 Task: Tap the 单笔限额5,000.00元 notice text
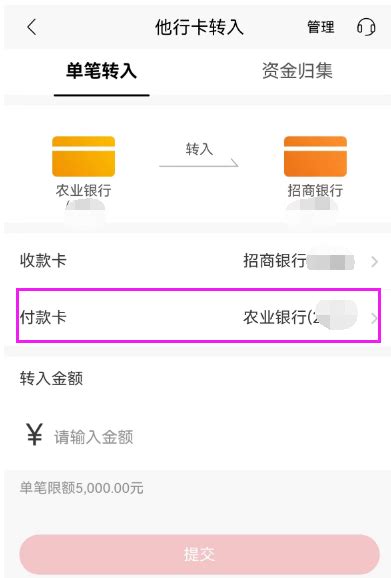[x=81, y=488]
